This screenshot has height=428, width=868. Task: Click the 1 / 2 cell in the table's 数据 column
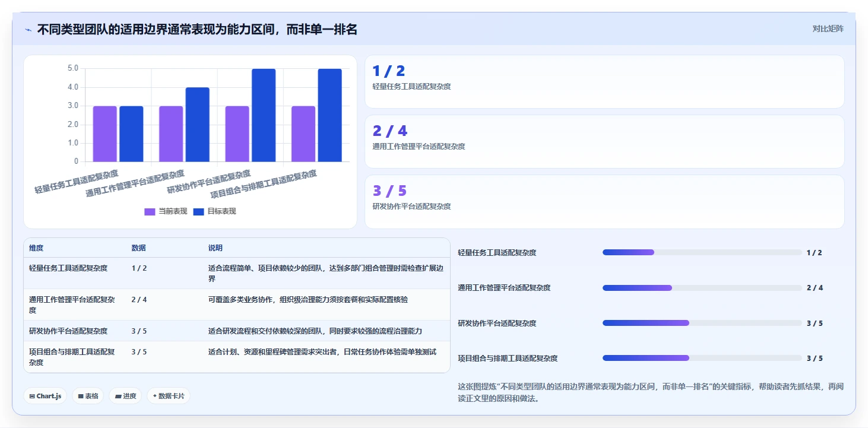(140, 268)
